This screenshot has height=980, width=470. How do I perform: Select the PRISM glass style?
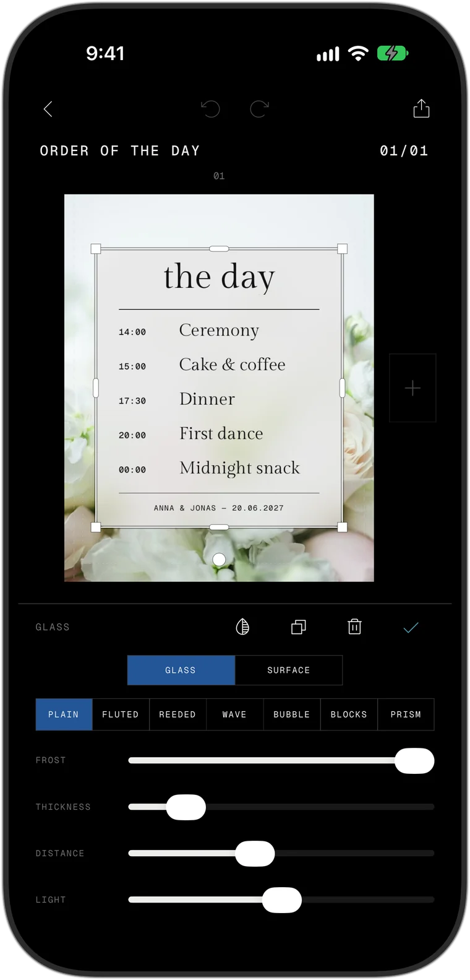pos(406,714)
